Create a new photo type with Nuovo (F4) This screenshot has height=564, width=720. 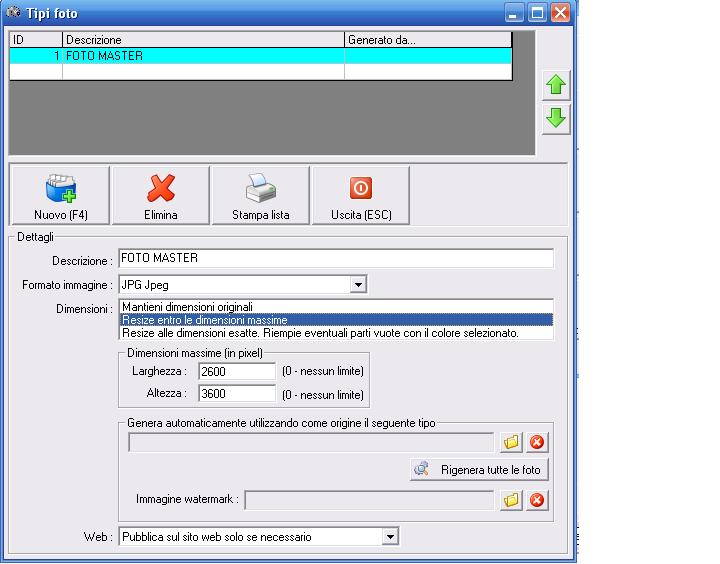click(61, 196)
